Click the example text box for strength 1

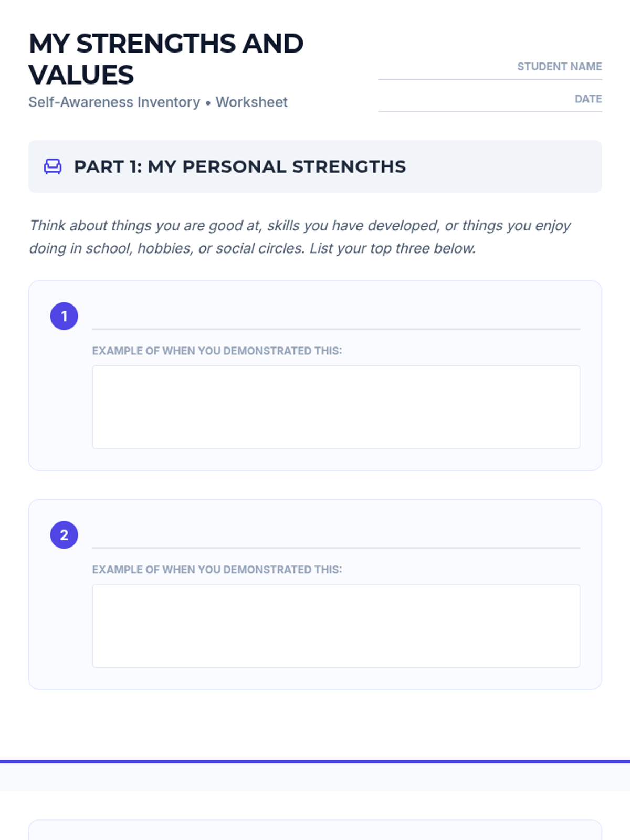pyautogui.click(x=336, y=407)
